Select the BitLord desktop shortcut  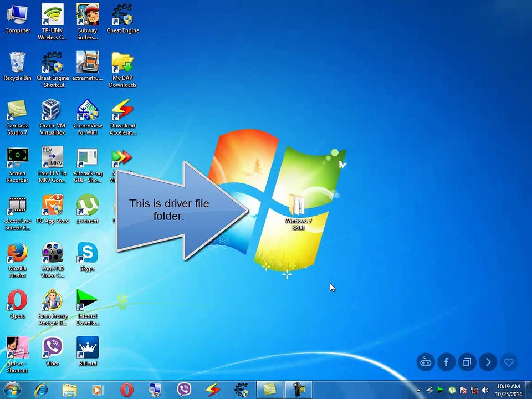click(x=88, y=352)
